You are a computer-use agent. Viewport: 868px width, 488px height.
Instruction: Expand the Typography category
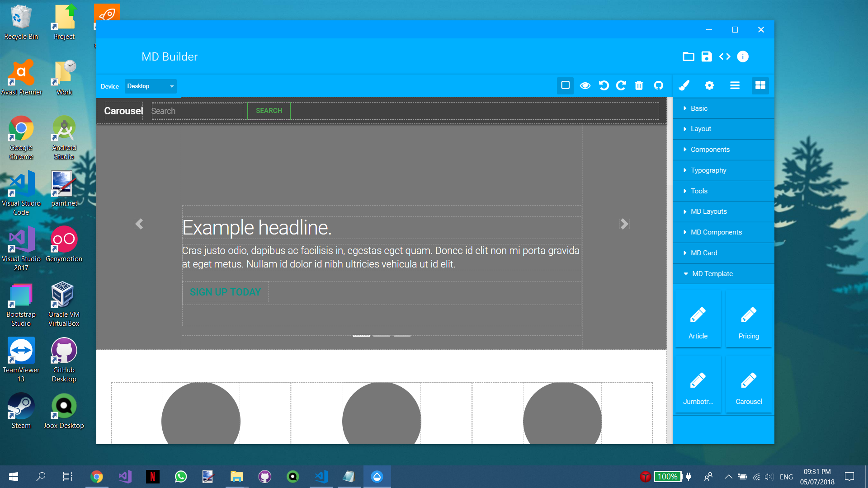tap(708, 170)
